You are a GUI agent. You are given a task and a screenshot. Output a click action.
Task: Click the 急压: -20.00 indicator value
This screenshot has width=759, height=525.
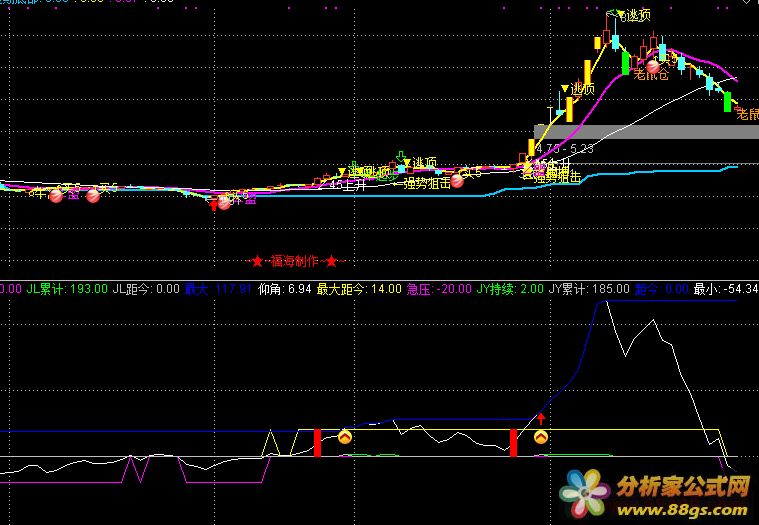pyautogui.click(x=439, y=289)
